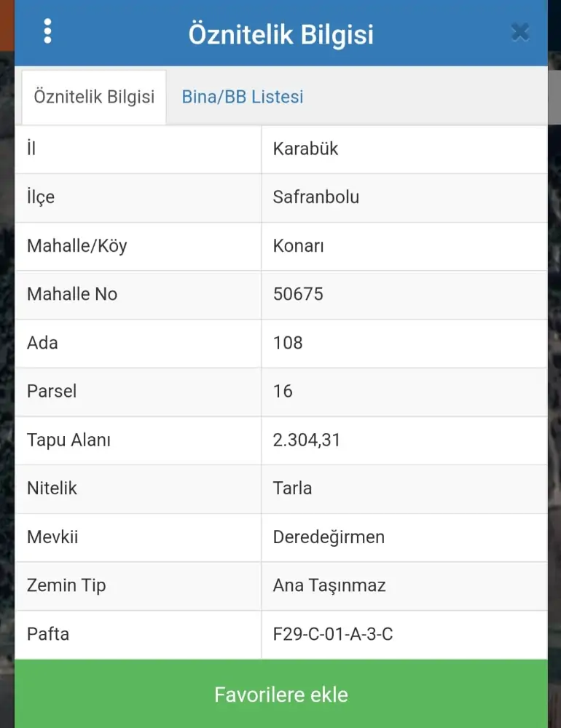Screen dimensions: 561x728
Task: Close the Öznitelik Bilgisi dialog
Action: click(x=520, y=32)
